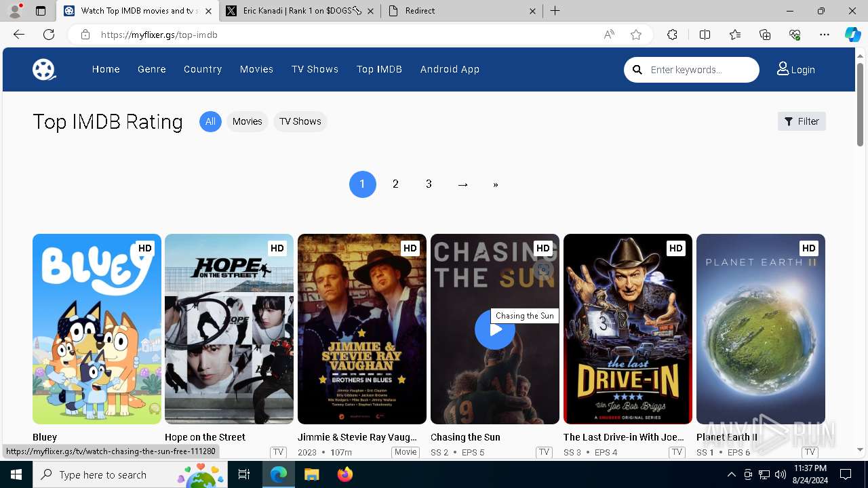Reload the page with refresh icon
Screen dimensions: 868x488
(x=49, y=35)
